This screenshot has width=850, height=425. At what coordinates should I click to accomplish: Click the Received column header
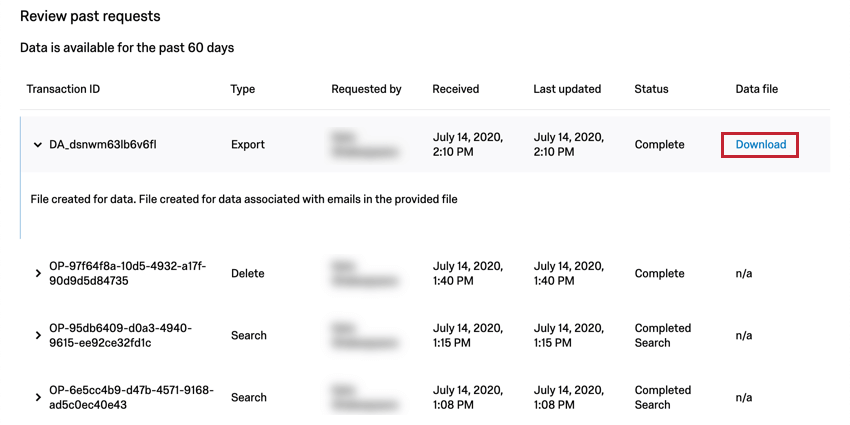(x=455, y=89)
